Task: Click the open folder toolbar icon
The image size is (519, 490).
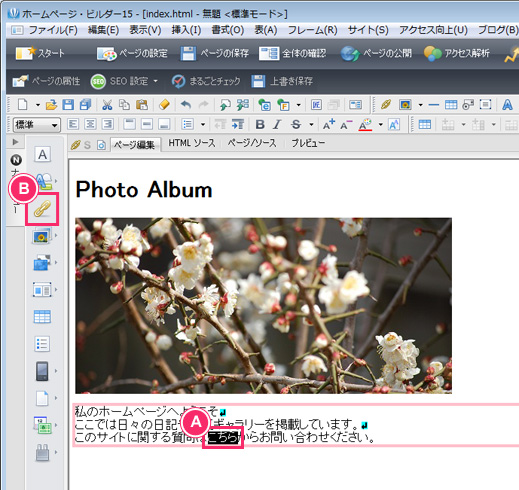Action: coord(51,105)
